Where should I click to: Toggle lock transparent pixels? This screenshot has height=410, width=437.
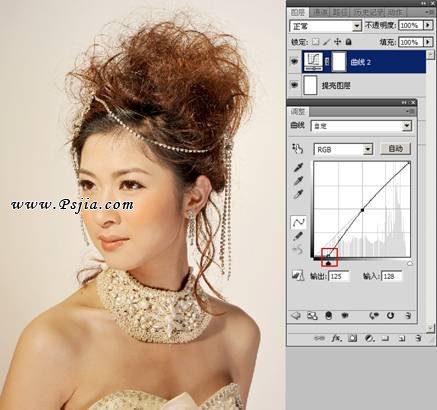(315, 42)
